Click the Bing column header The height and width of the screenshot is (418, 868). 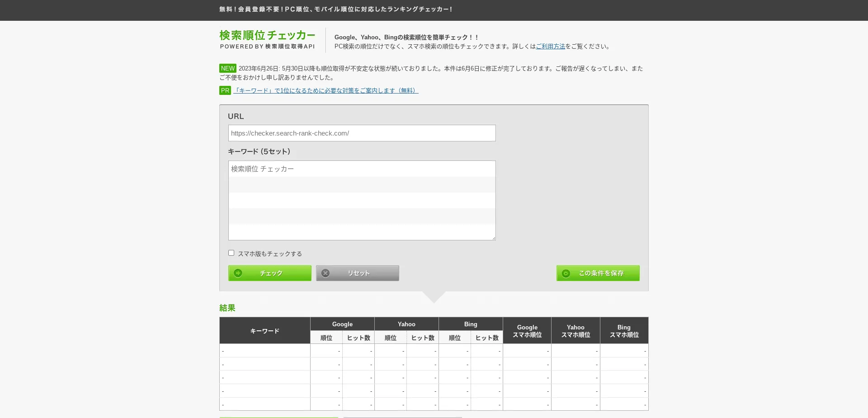click(x=471, y=324)
